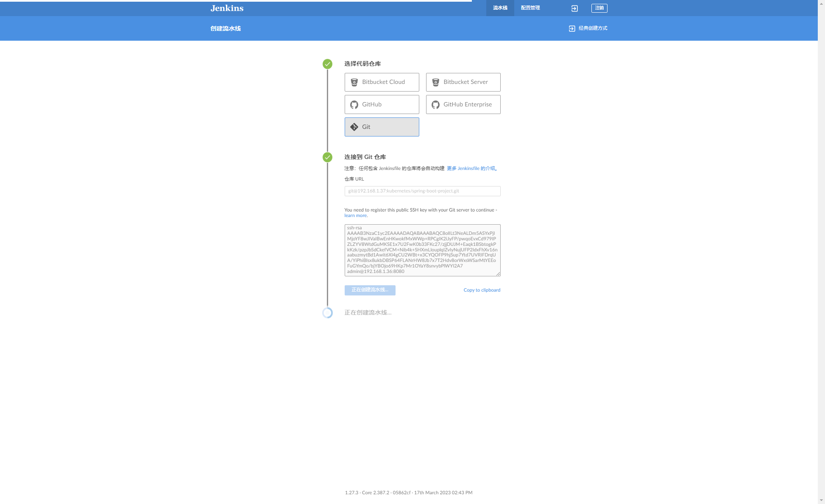Click the 选择代码仓库 step heading
The height and width of the screenshot is (504, 825).
362,64
